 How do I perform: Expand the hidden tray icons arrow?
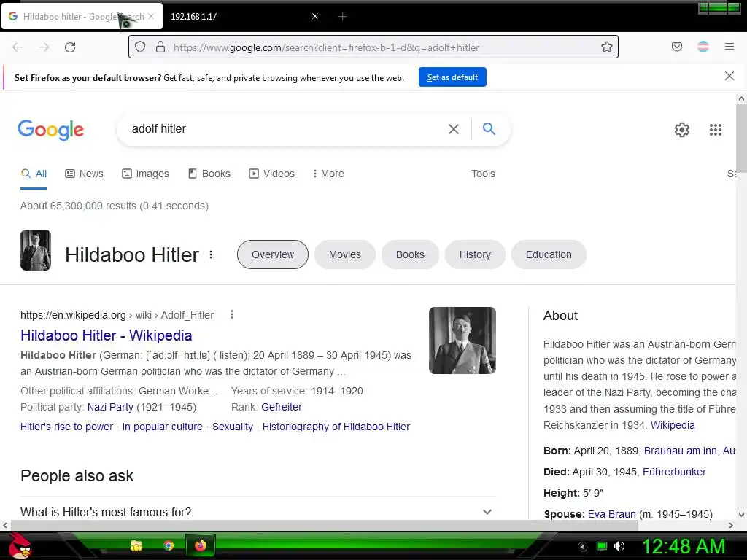(583, 547)
